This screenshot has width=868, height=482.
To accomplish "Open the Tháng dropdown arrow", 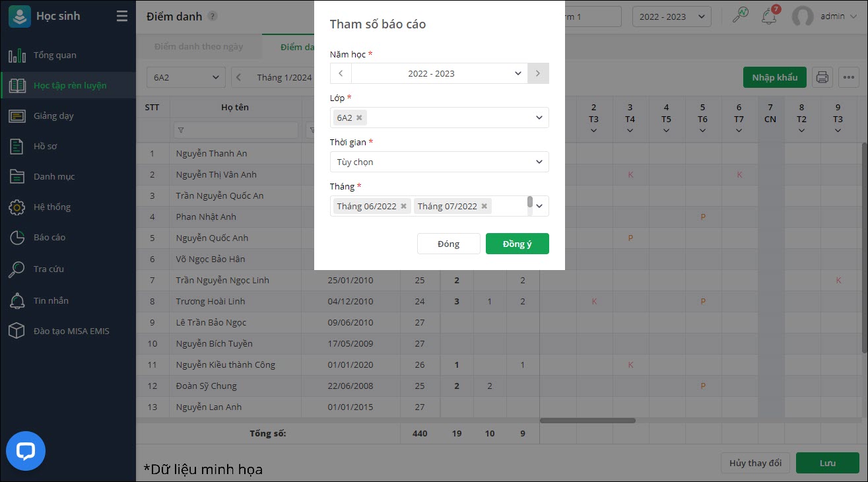I will [x=539, y=206].
